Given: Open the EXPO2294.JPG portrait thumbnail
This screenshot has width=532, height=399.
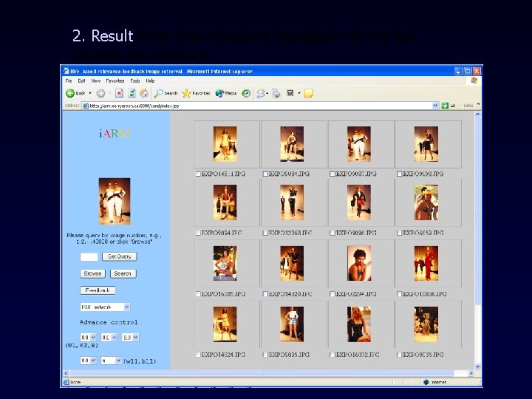Looking at the screenshot, I should [359, 263].
